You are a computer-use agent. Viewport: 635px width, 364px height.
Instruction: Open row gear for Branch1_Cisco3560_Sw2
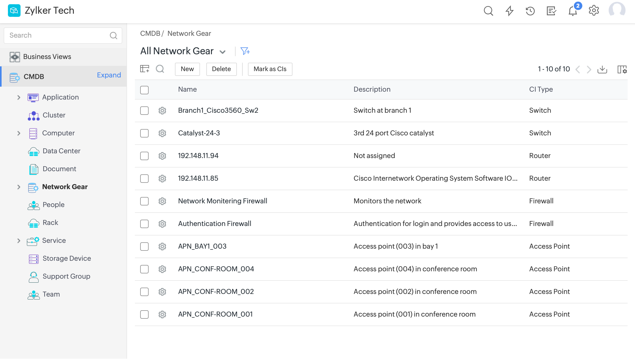click(162, 111)
